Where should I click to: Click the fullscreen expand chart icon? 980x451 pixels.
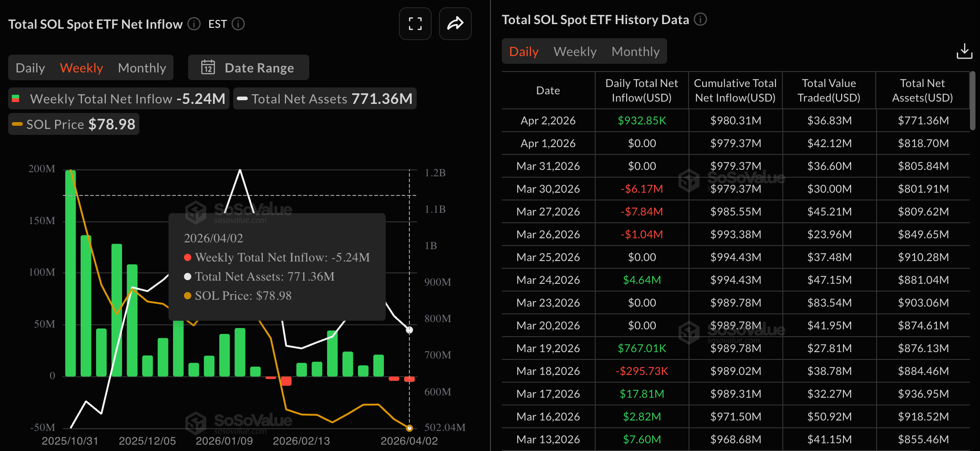415,24
